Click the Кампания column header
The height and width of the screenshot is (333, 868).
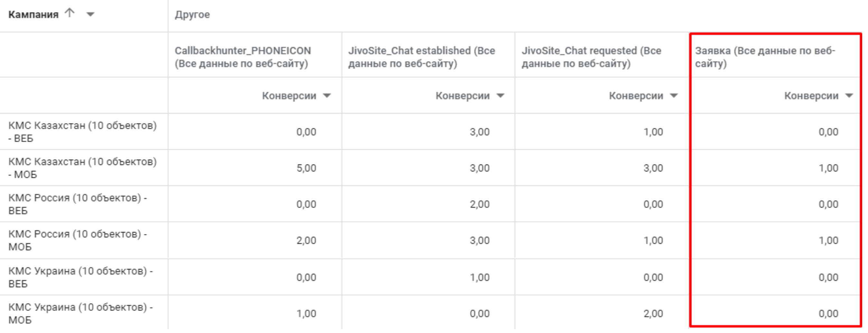(x=33, y=14)
